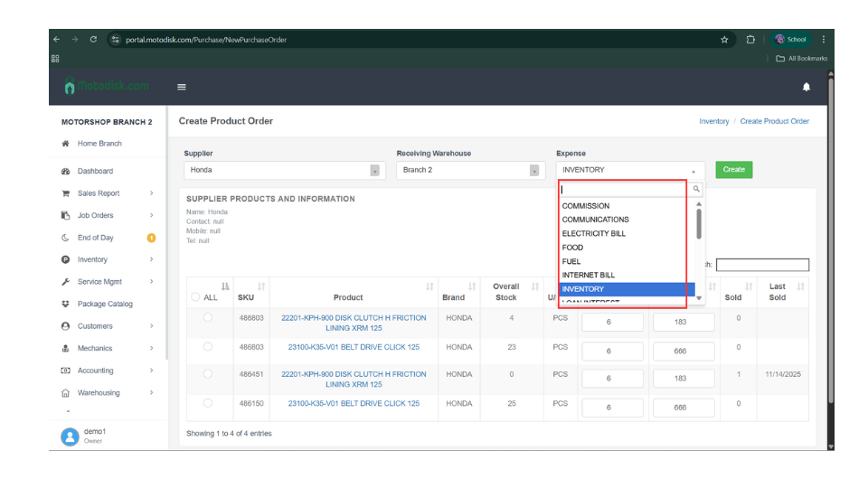Click the Package Catalog dropbox icon
This screenshot has width=868, height=488.
(x=65, y=304)
